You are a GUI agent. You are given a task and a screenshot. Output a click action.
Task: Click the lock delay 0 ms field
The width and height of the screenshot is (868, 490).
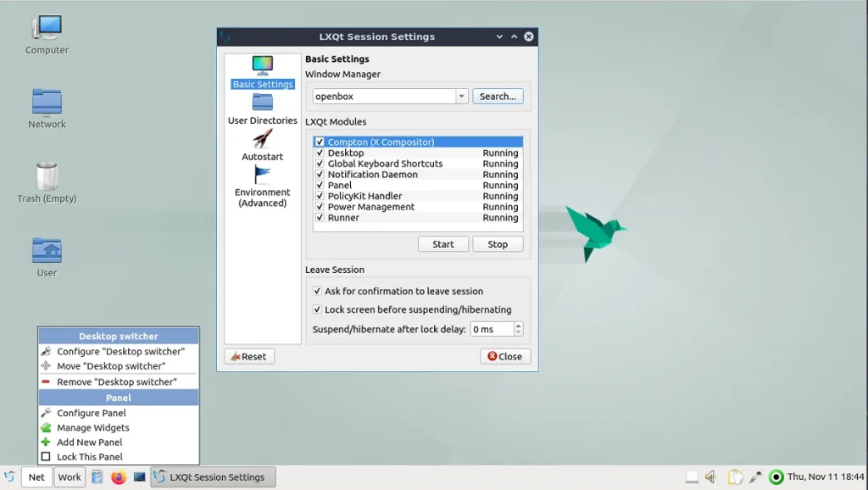click(492, 329)
